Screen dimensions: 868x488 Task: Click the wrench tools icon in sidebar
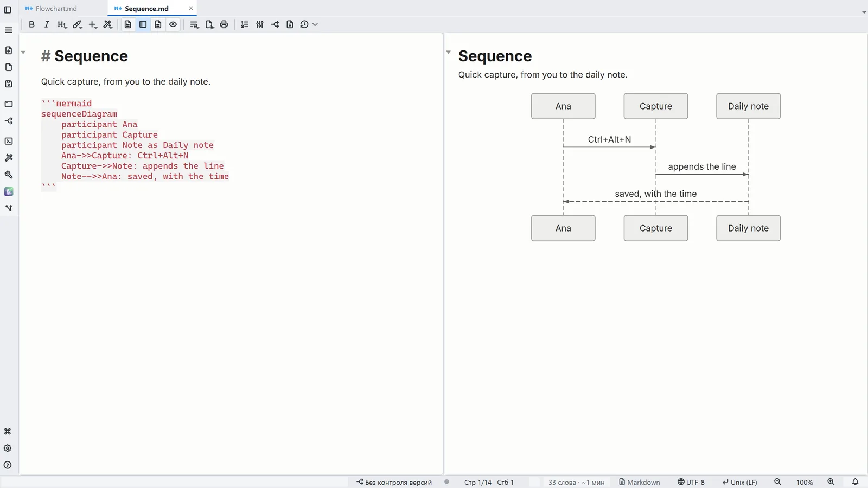click(9, 175)
